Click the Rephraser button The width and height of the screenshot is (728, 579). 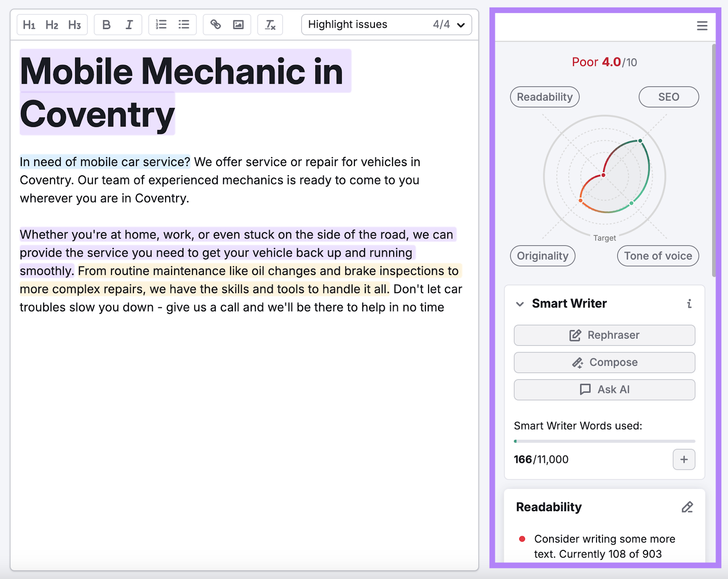pos(604,335)
